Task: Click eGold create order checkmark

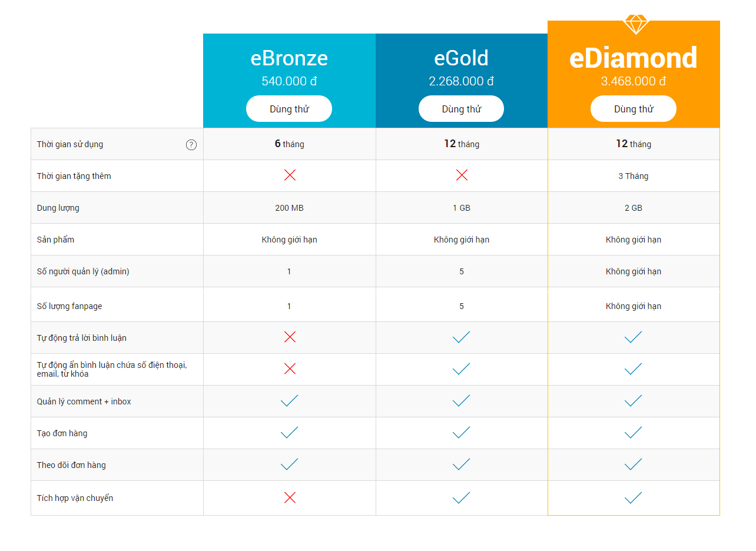Action: 462,433
